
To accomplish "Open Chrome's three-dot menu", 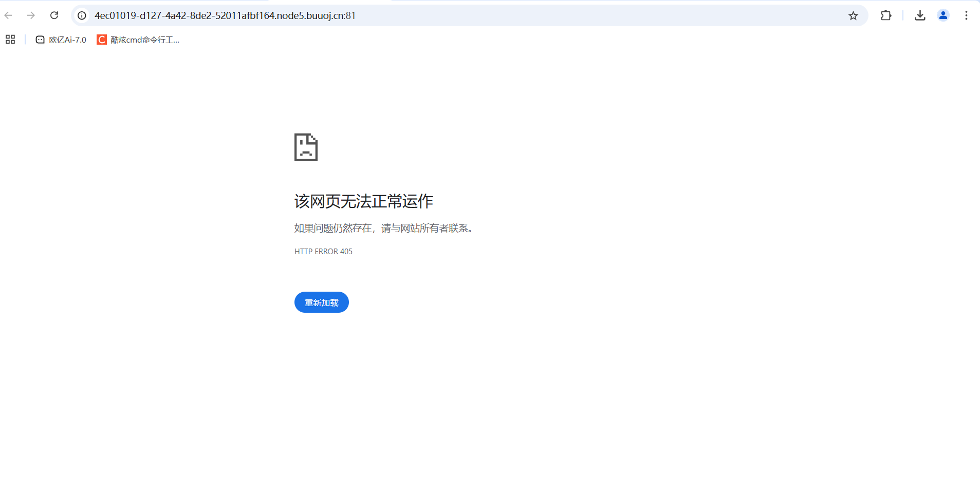I will [x=966, y=15].
